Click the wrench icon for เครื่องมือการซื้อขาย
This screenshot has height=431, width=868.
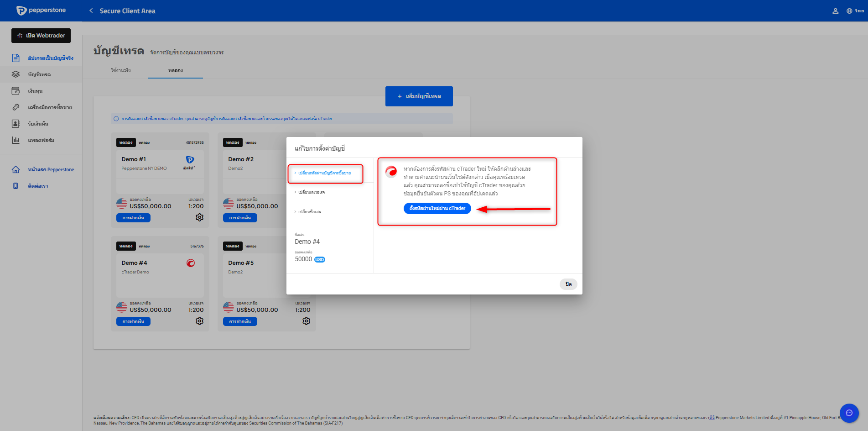pos(16,107)
